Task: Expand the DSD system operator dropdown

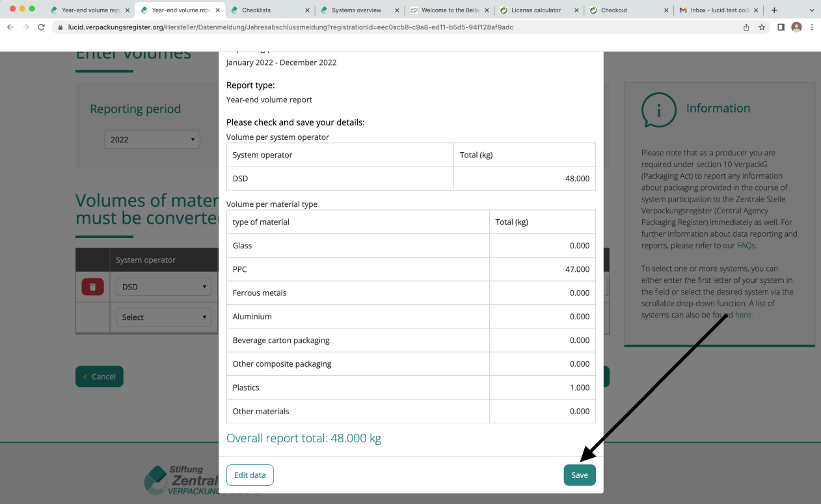Action: coord(163,287)
